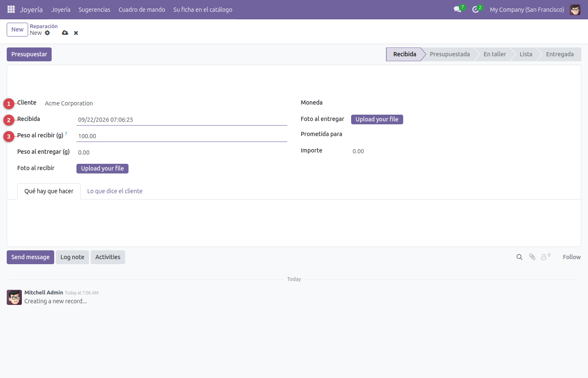The height and width of the screenshot is (378, 588).
Task: Upload a file for Foto al recibir
Action: pos(102,168)
